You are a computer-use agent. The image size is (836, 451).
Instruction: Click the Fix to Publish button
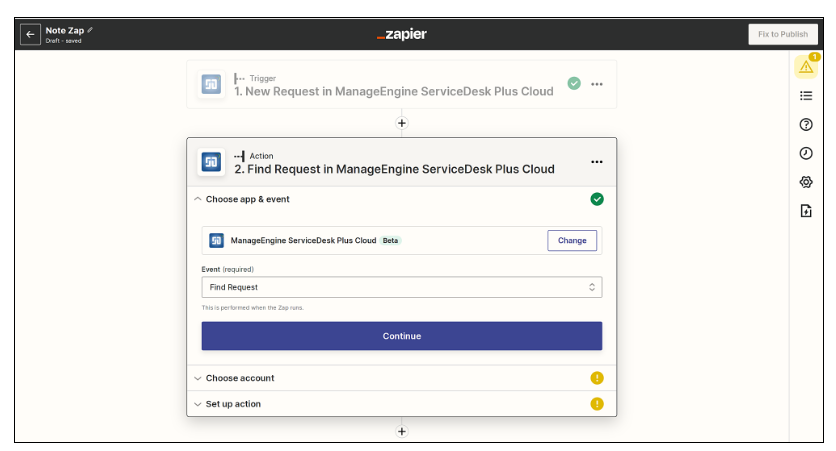click(x=783, y=34)
